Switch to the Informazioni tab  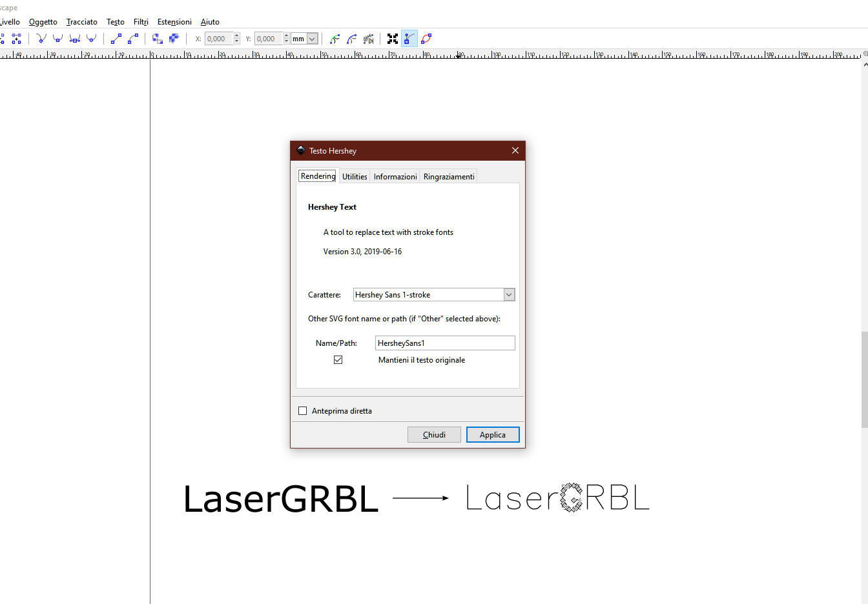(x=395, y=177)
